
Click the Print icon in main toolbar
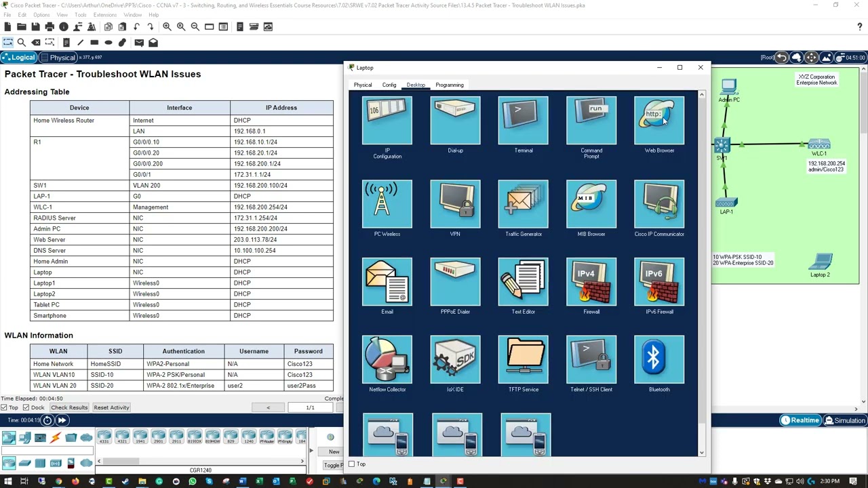point(50,26)
